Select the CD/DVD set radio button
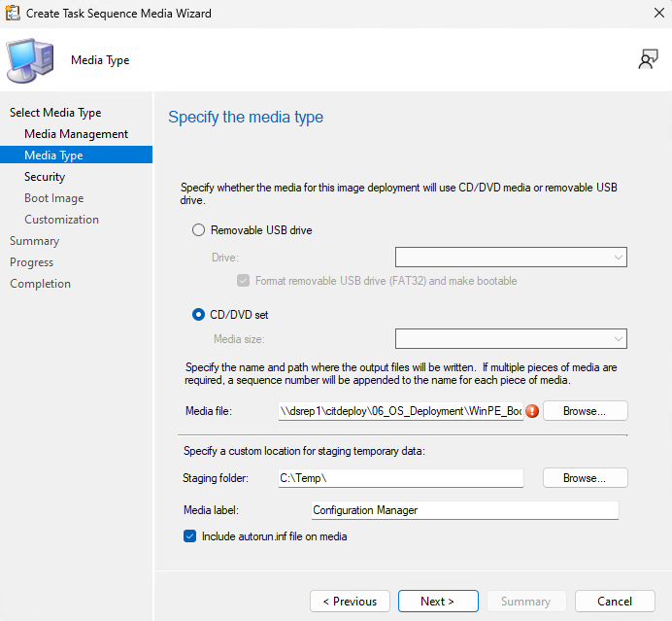 point(199,314)
